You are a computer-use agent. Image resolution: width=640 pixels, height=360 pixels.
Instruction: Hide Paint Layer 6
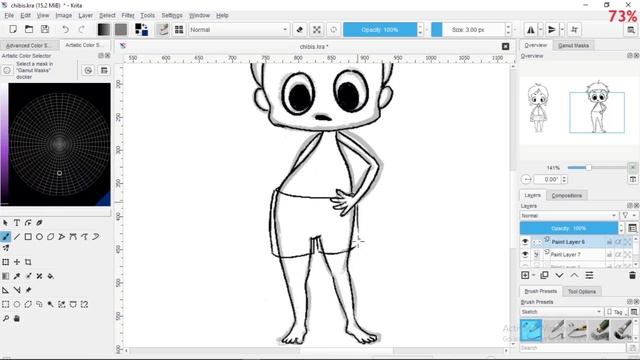[525, 242]
